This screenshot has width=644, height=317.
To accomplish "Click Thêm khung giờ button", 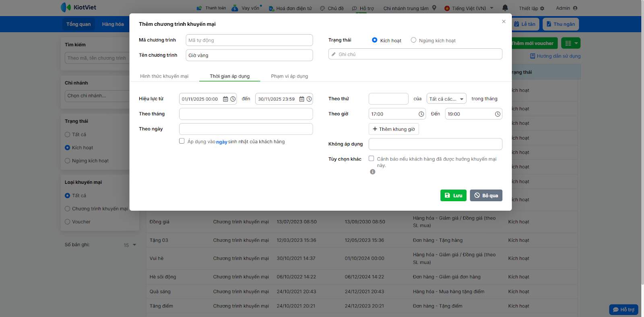I will (x=394, y=129).
